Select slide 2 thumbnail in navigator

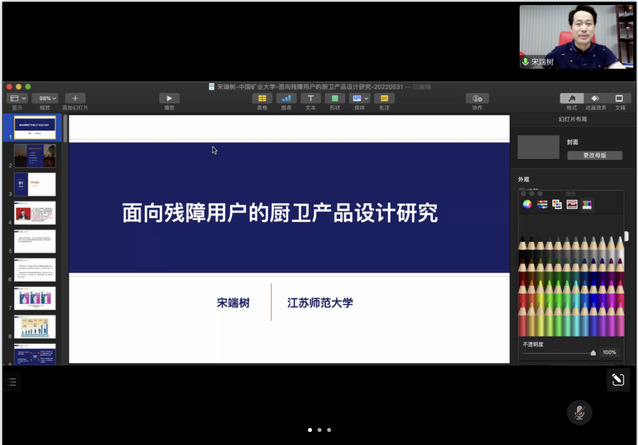(35, 156)
